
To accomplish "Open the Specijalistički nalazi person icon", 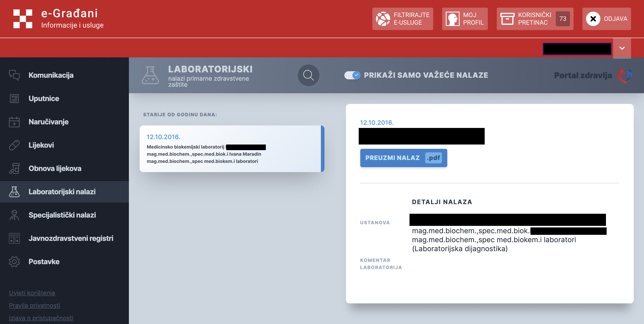I will point(14,215).
